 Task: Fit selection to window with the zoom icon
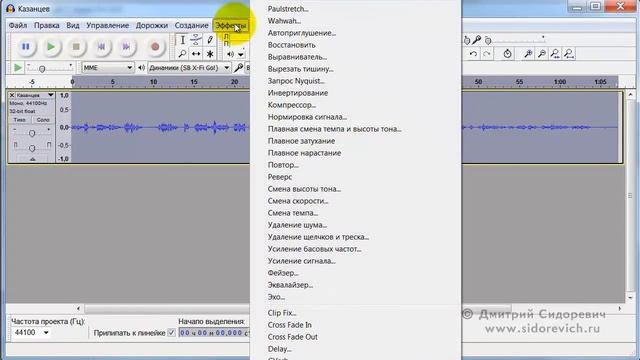point(555,53)
